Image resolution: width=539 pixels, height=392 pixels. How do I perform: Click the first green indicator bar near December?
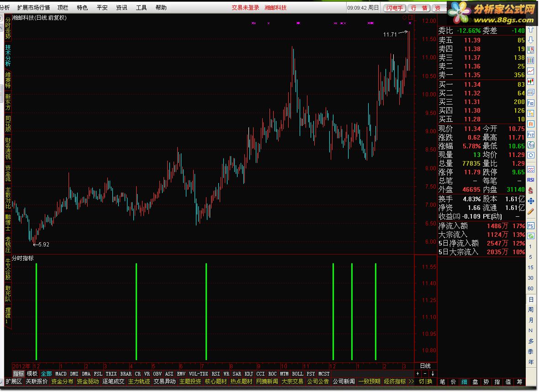pyautogui.click(x=36, y=311)
